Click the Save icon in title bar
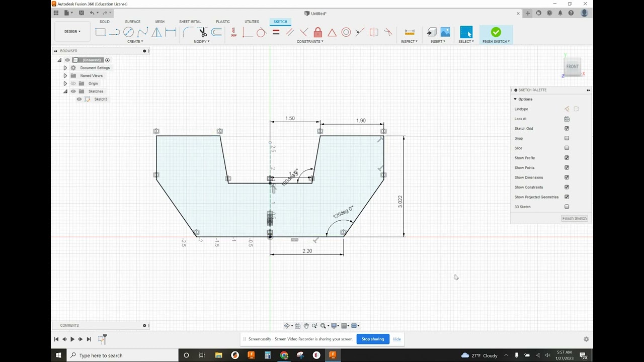 click(x=81, y=13)
